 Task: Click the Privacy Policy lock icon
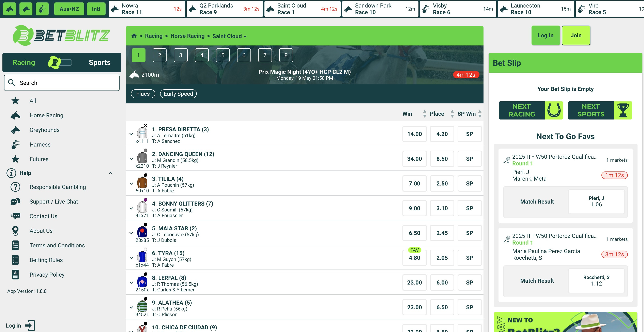pos(15,275)
